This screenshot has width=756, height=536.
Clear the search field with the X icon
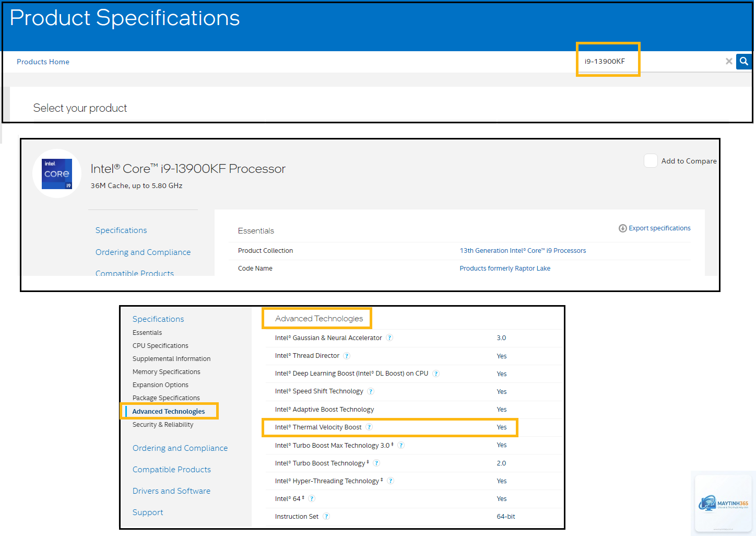tap(729, 61)
